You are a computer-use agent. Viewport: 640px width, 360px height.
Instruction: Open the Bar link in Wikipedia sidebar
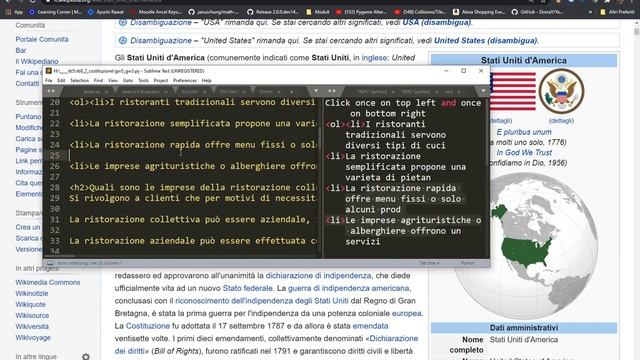point(21,50)
